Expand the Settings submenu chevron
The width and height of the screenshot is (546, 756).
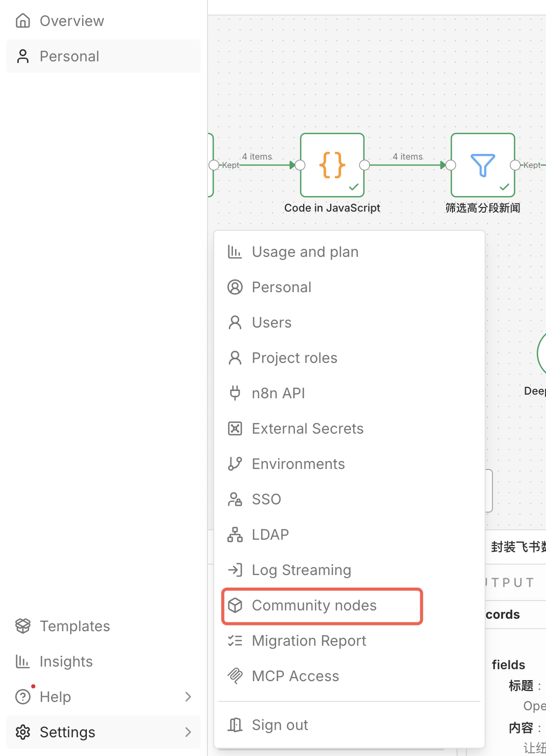click(x=189, y=732)
